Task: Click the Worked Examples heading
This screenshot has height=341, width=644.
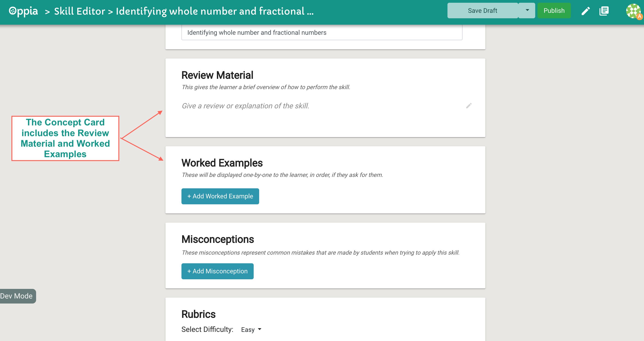Action: [x=222, y=163]
